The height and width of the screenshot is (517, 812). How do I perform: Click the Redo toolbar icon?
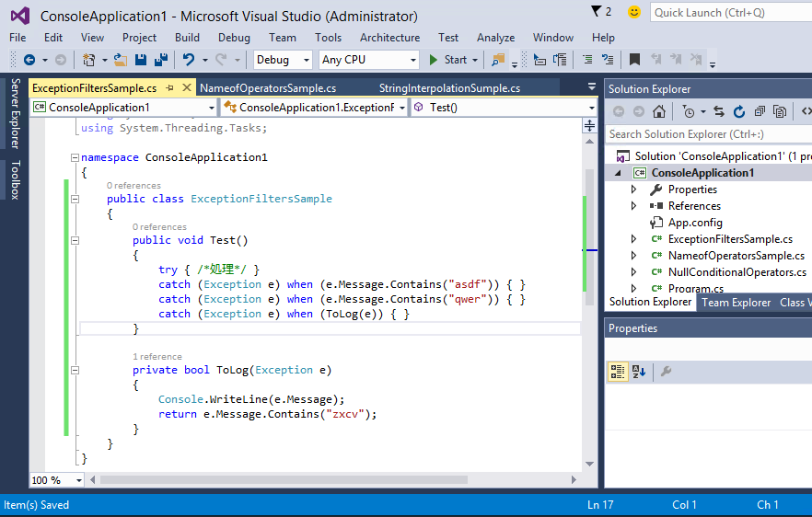coord(221,60)
